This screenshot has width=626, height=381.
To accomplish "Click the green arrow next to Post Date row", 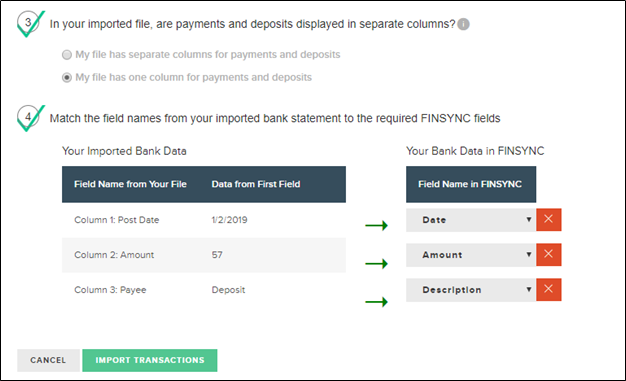I will point(376,226).
